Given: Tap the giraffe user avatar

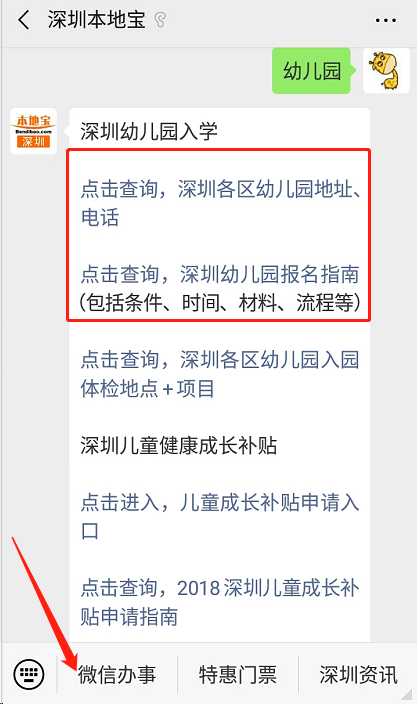Looking at the screenshot, I should click(x=386, y=70).
